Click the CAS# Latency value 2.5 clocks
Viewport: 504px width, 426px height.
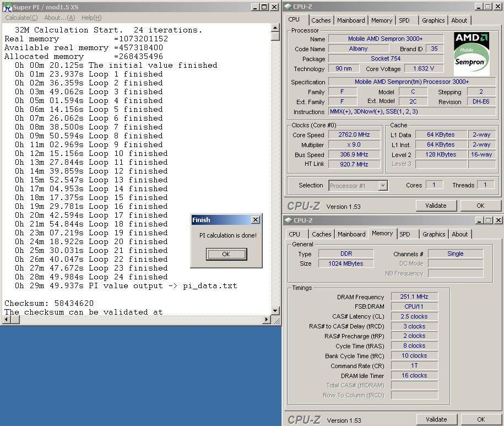[x=414, y=316]
